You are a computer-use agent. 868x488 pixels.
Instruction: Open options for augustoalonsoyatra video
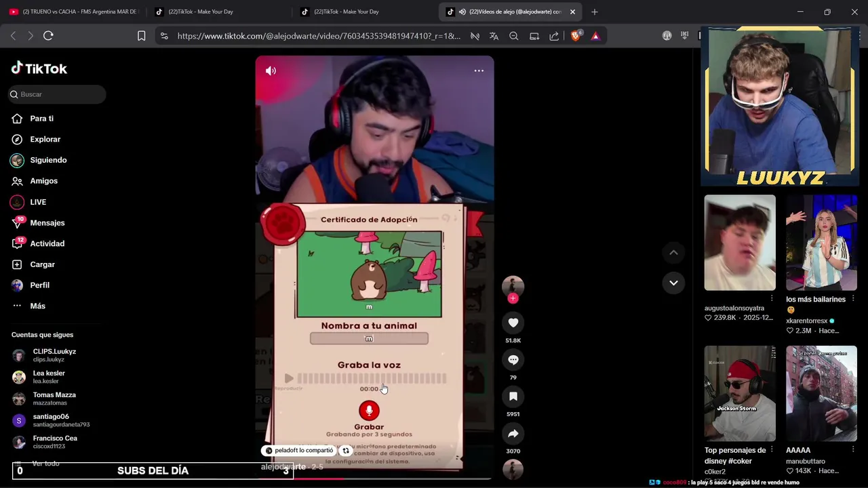[x=772, y=299]
